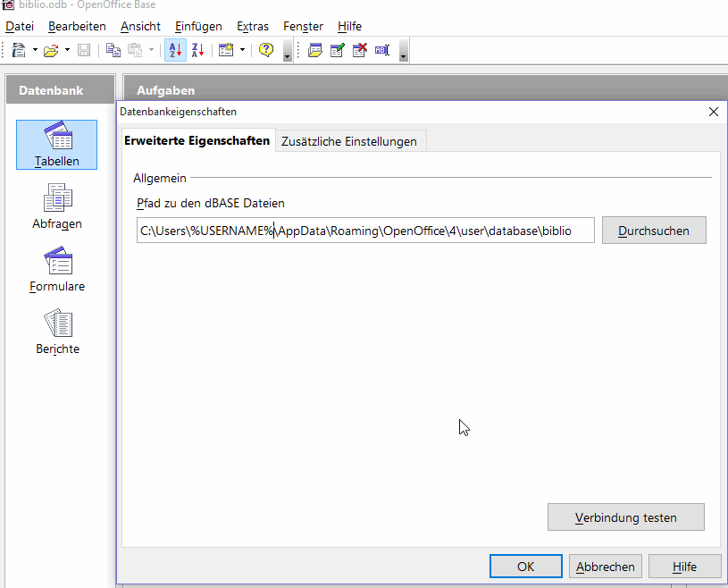The width and height of the screenshot is (728, 588).
Task: Expand the Open file dropdown arrow
Action: coord(68,50)
